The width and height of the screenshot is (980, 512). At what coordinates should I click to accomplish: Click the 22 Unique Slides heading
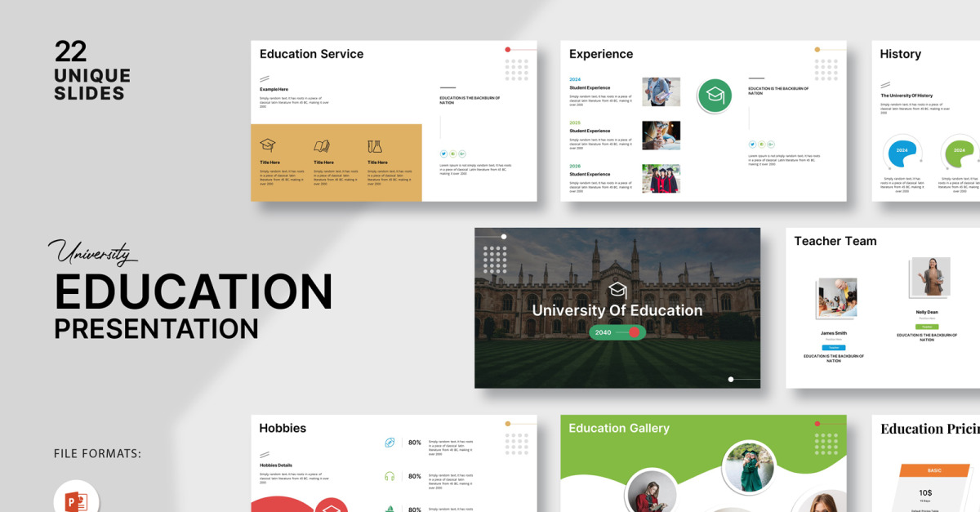coord(92,70)
